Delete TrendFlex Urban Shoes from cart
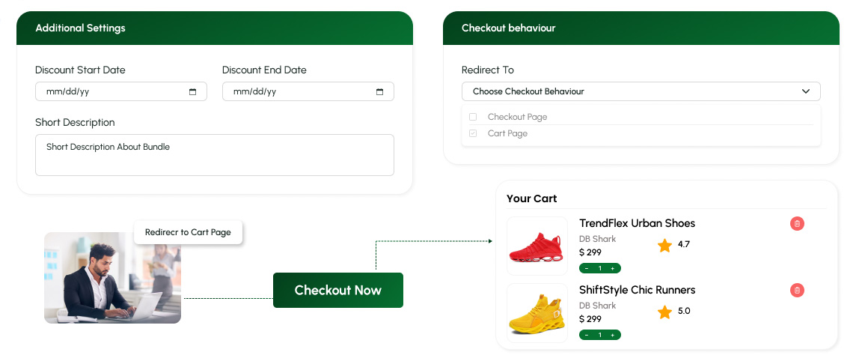The height and width of the screenshot is (364, 868). pos(797,223)
